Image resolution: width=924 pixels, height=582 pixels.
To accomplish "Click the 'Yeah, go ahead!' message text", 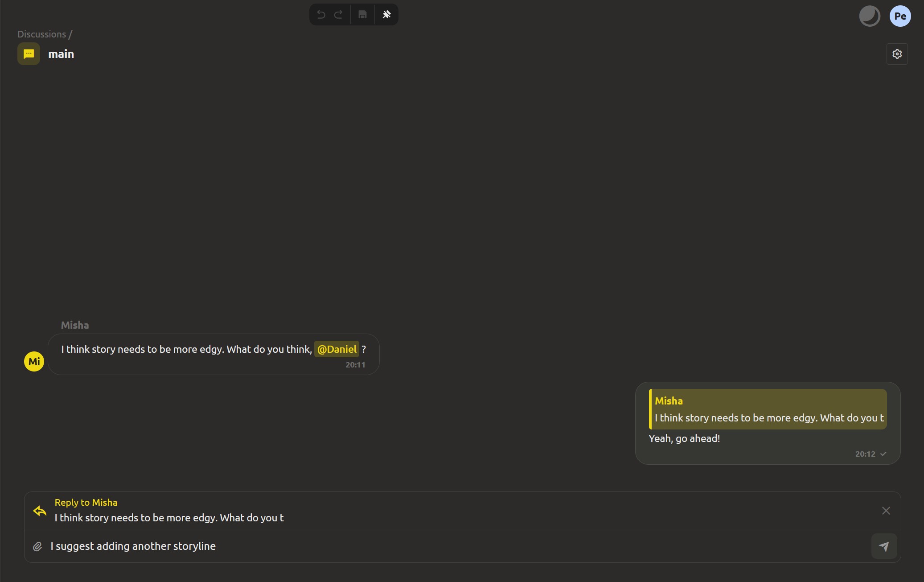I will (684, 438).
